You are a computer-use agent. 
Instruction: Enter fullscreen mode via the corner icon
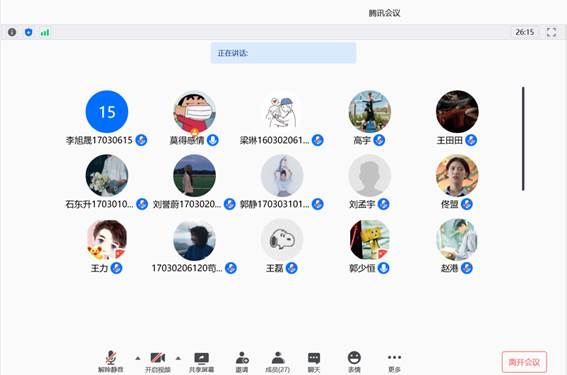pos(551,32)
